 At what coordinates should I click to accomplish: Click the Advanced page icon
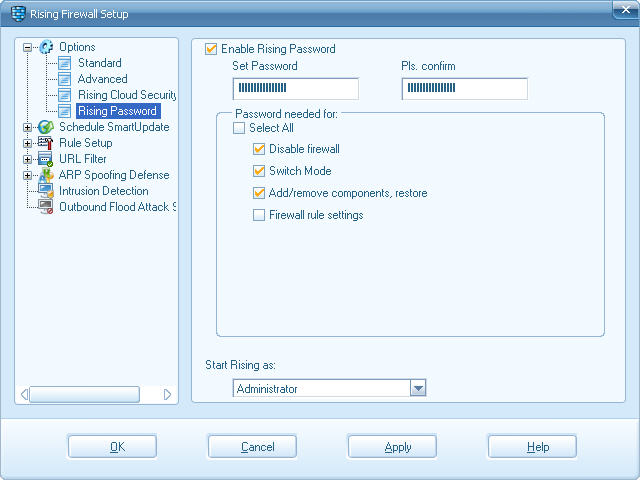coord(64,79)
